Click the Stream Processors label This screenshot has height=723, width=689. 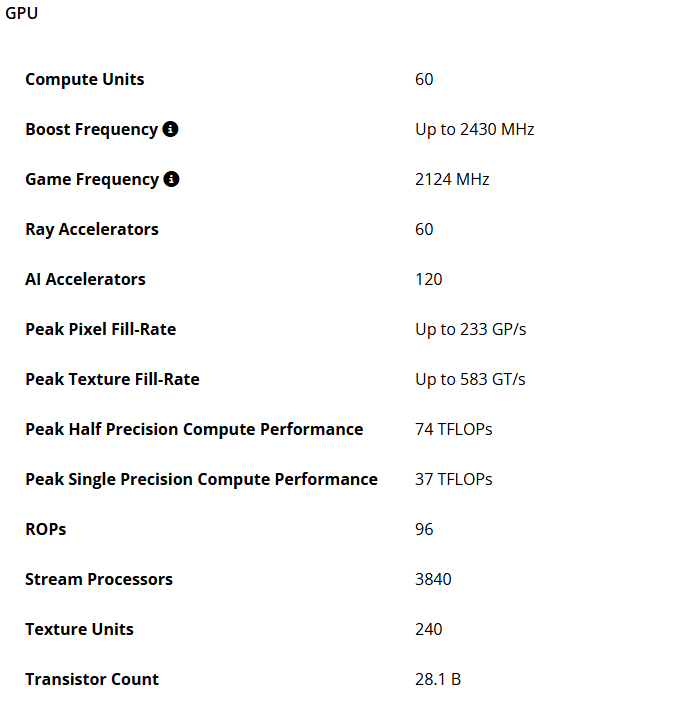(x=98, y=579)
